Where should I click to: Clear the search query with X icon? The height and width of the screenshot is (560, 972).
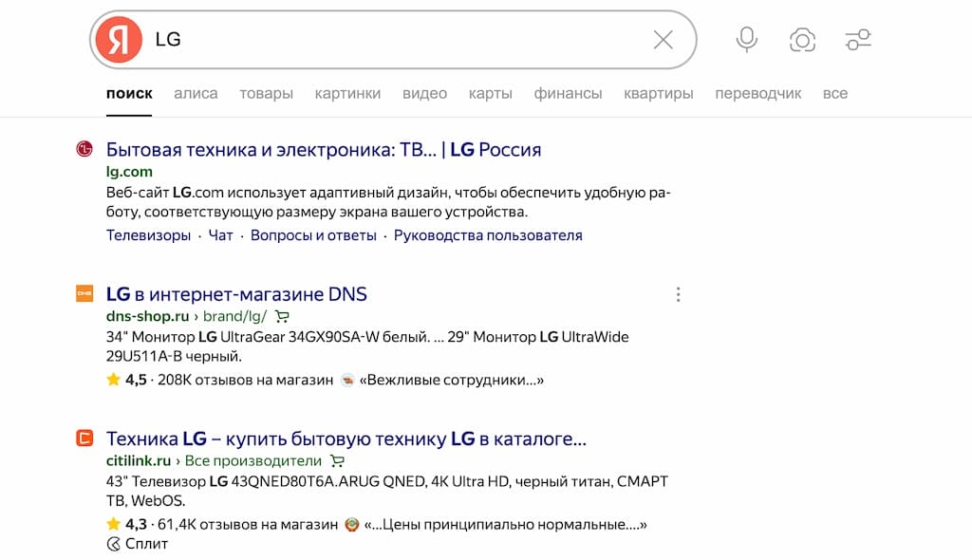tap(663, 40)
